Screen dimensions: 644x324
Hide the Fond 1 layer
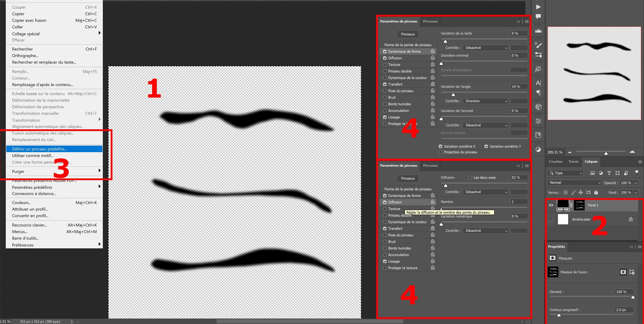point(551,205)
